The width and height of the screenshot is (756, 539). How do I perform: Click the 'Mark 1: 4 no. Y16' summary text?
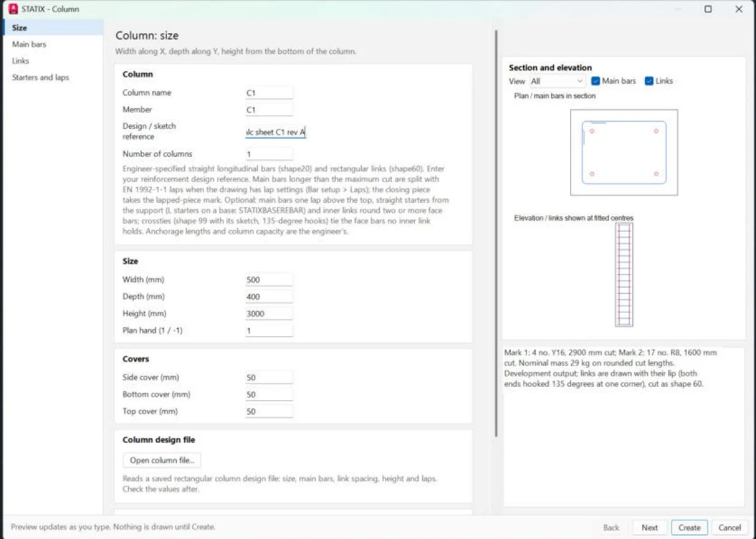pyautogui.click(x=610, y=368)
